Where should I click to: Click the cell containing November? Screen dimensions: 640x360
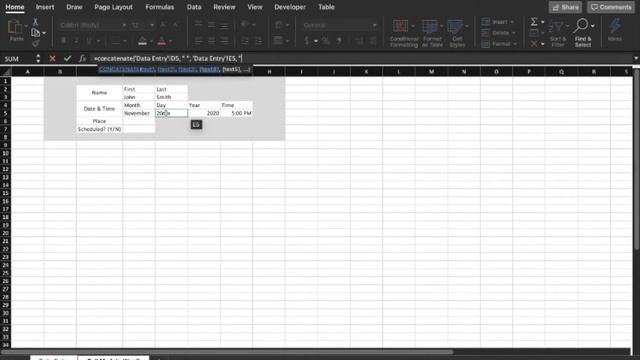click(x=139, y=113)
